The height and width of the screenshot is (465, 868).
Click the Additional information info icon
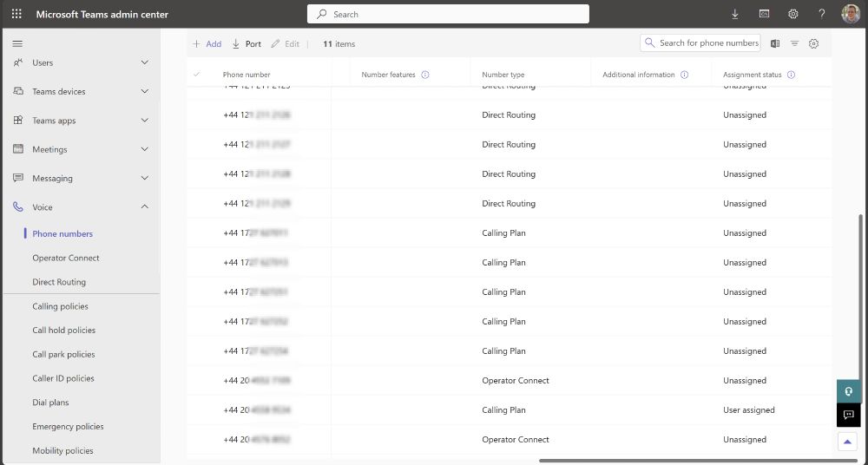pos(684,75)
